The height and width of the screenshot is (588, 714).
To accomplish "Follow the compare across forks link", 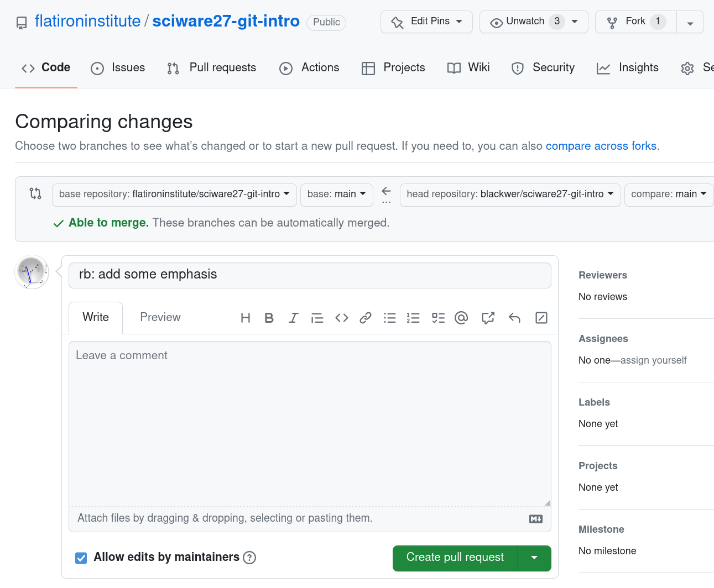I will [x=601, y=146].
